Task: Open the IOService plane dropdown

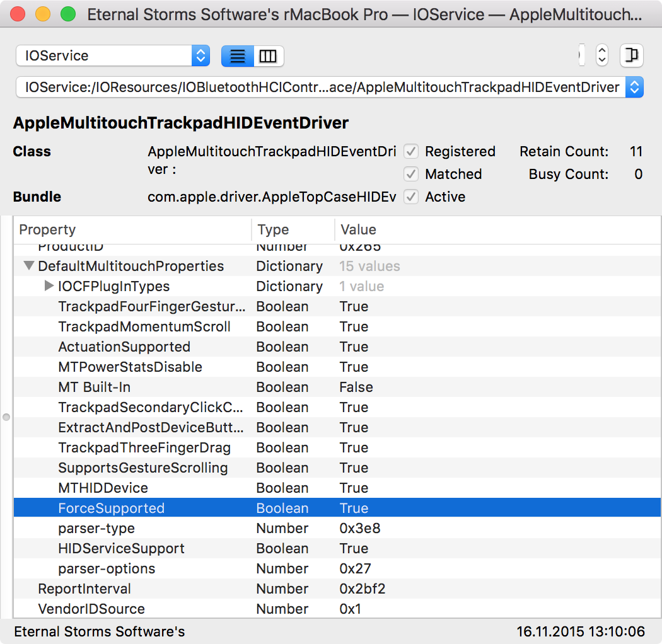Action: 113,55
